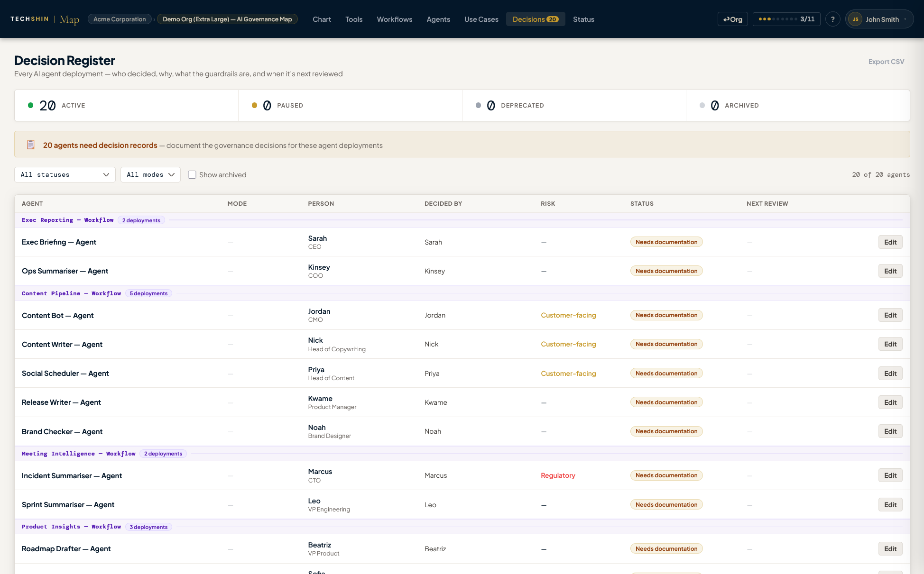
Task: Click the TechShin Map logo
Action: click(x=45, y=19)
